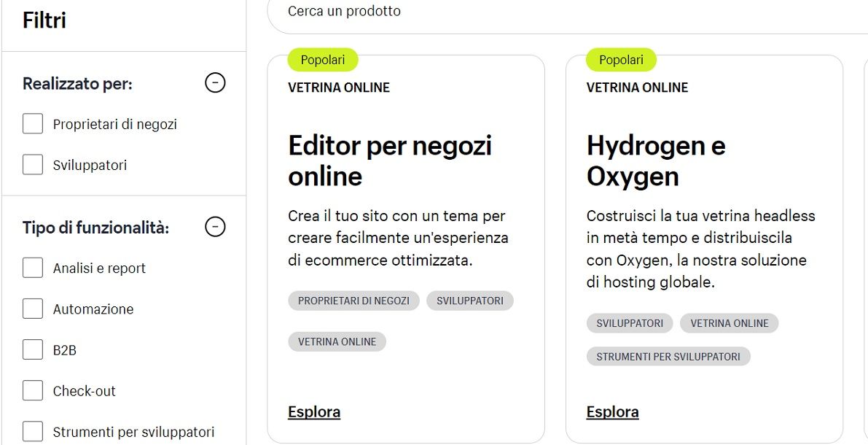
Task: Open the Hydrogen e Oxygen title
Action: point(656,160)
